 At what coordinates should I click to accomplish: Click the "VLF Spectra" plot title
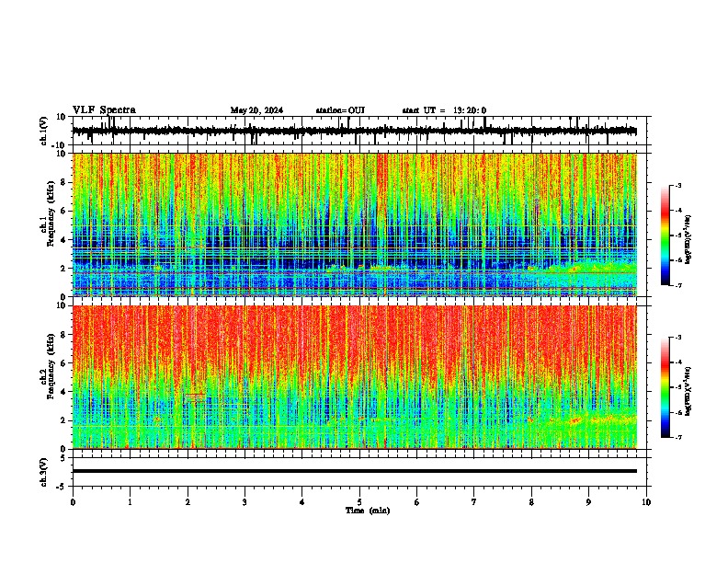click(x=104, y=110)
